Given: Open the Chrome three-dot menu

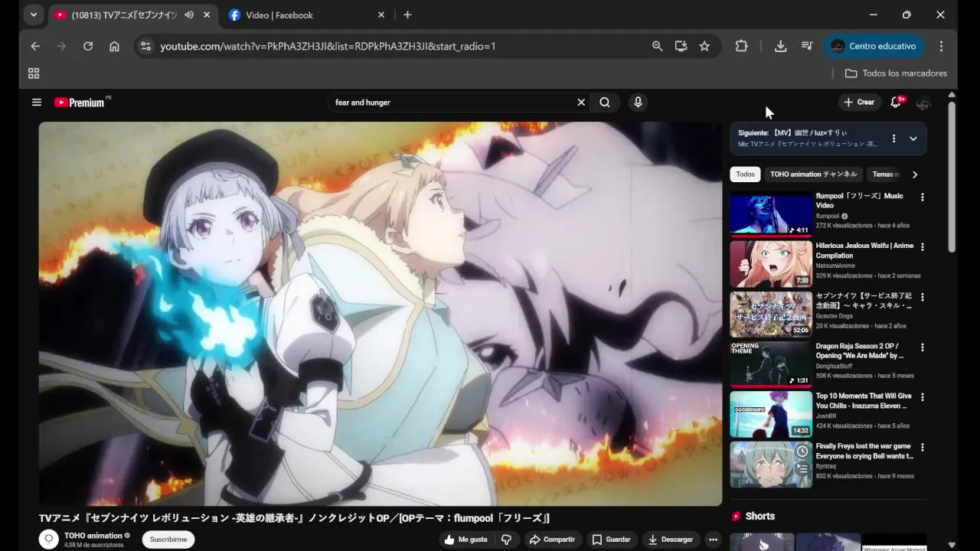Looking at the screenshot, I should pos(941,46).
